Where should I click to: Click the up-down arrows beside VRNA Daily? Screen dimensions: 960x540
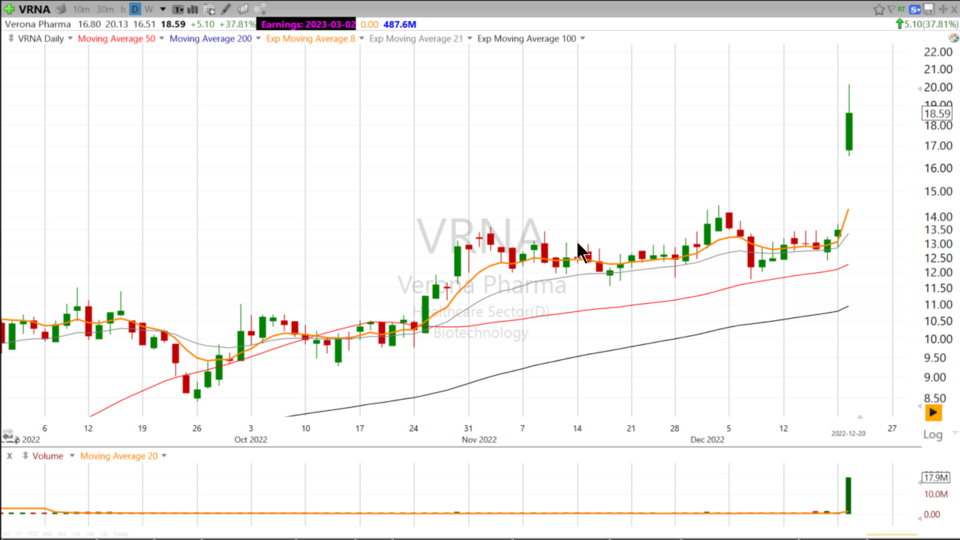pyautogui.click(x=11, y=39)
